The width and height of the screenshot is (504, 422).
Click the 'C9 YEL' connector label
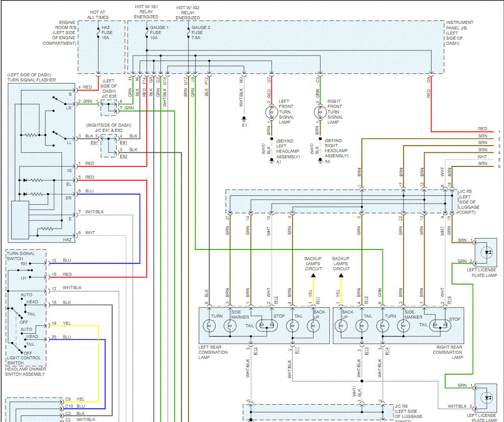(75, 399)
